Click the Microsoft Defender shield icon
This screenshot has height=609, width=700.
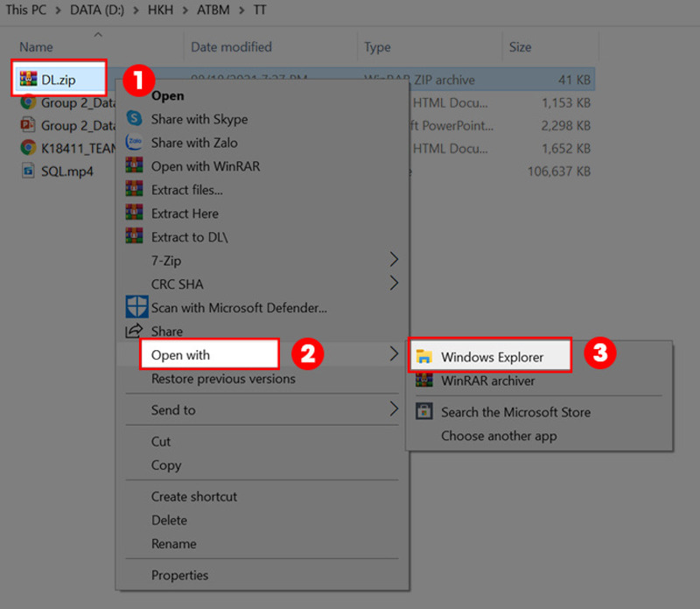pos(136,308)
